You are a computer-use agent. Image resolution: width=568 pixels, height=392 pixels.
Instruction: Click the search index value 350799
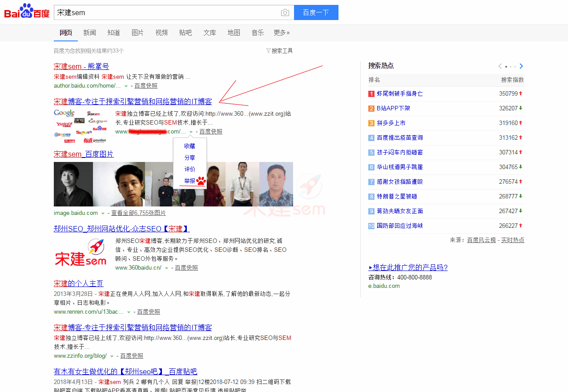pos(508,94)
